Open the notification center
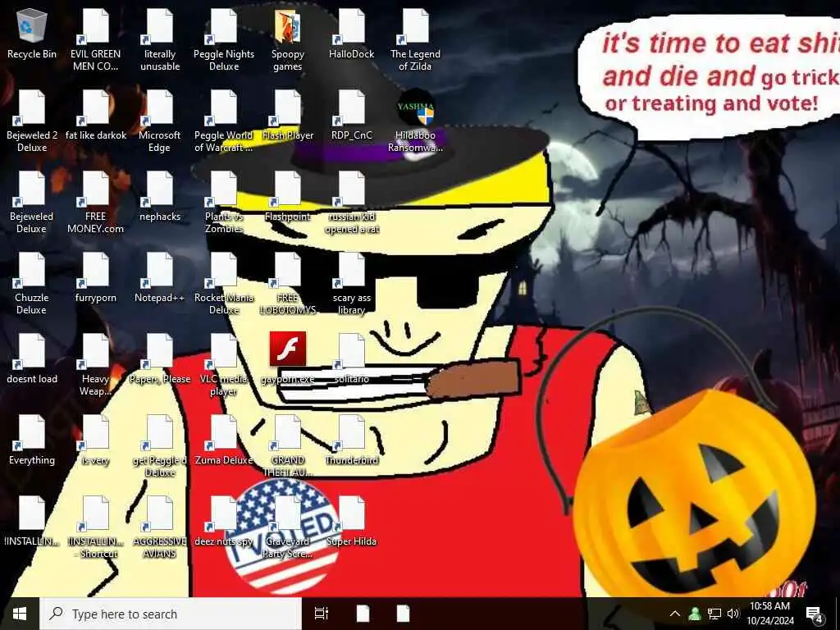 coord(815,614)
